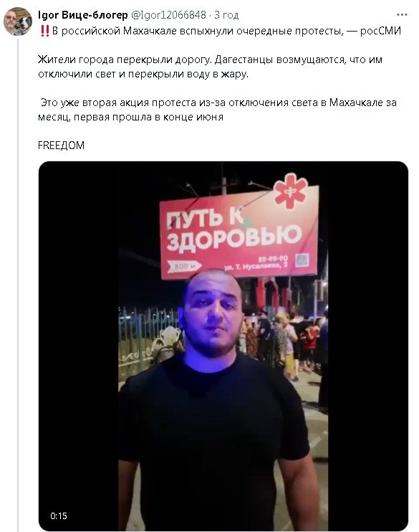Open the three-dot more options menu

tap(402, 14)
